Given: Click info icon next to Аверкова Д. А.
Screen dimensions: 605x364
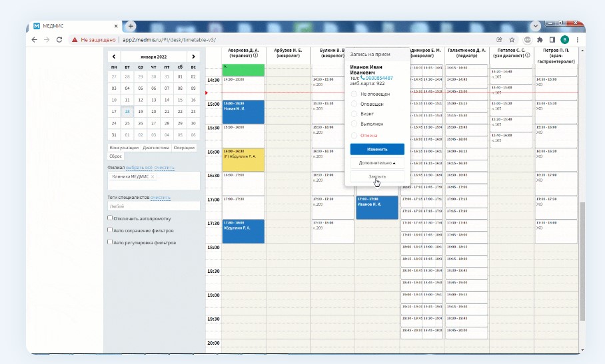Looking at the screenshot, I should pos(255,55).
